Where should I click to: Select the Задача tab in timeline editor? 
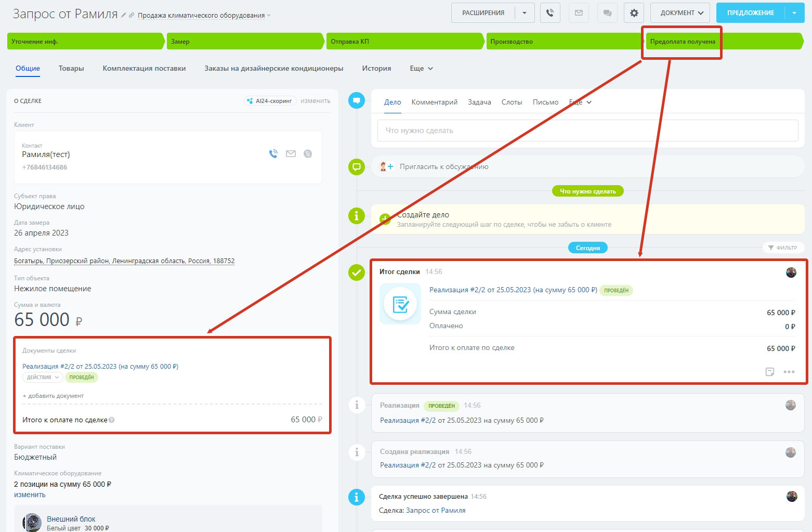(x=479, y=102)
